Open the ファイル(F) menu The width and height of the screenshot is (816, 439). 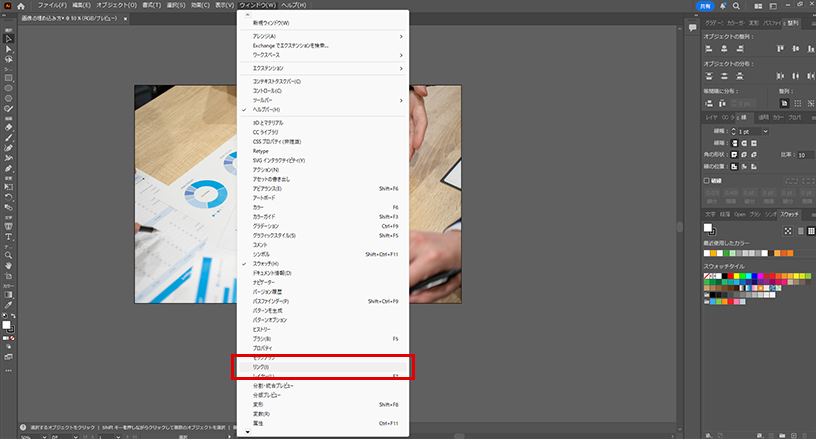tap(52, 6)
